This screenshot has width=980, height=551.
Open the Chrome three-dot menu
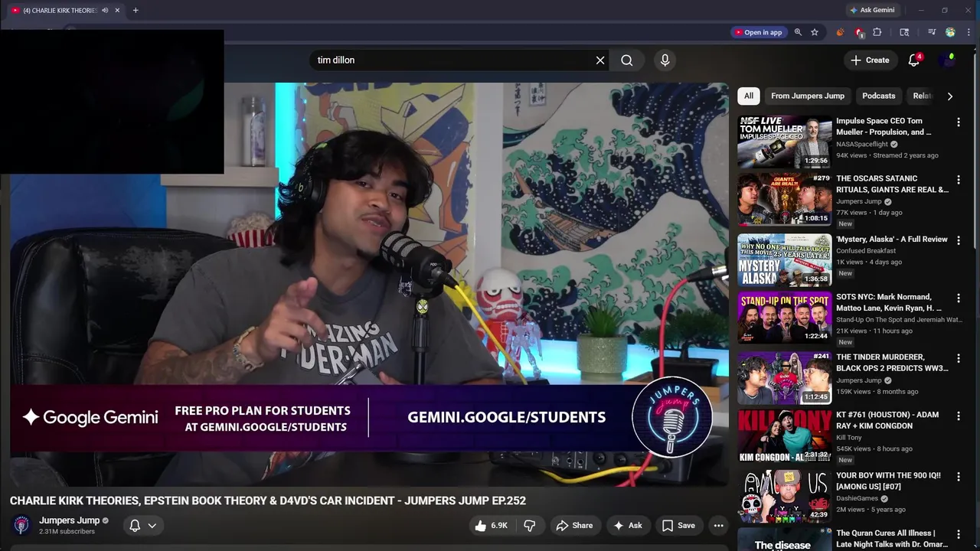pos(967,32)
